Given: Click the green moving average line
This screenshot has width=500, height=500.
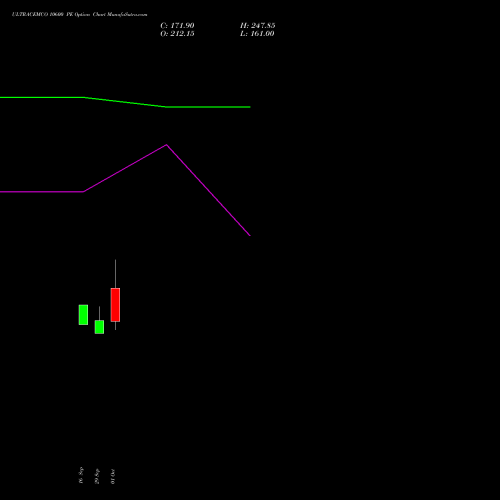Looking at the screenshot, I should point(125,102).
